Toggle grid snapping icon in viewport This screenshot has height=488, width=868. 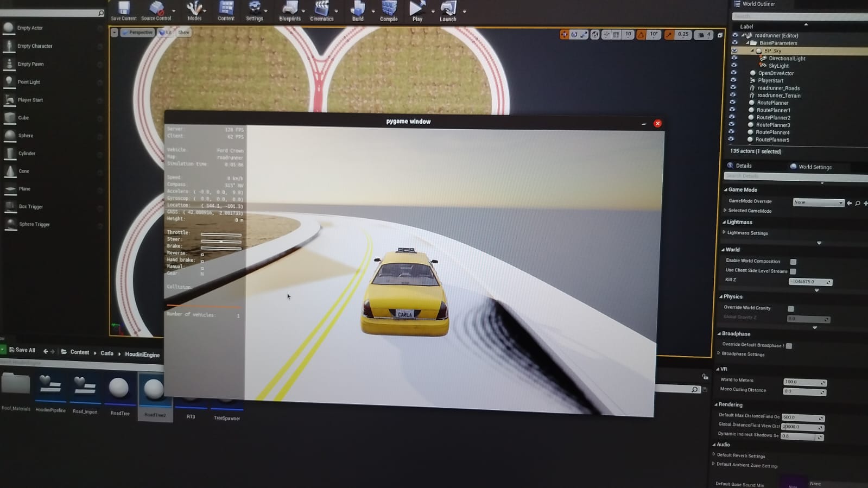tap(616, 34)
